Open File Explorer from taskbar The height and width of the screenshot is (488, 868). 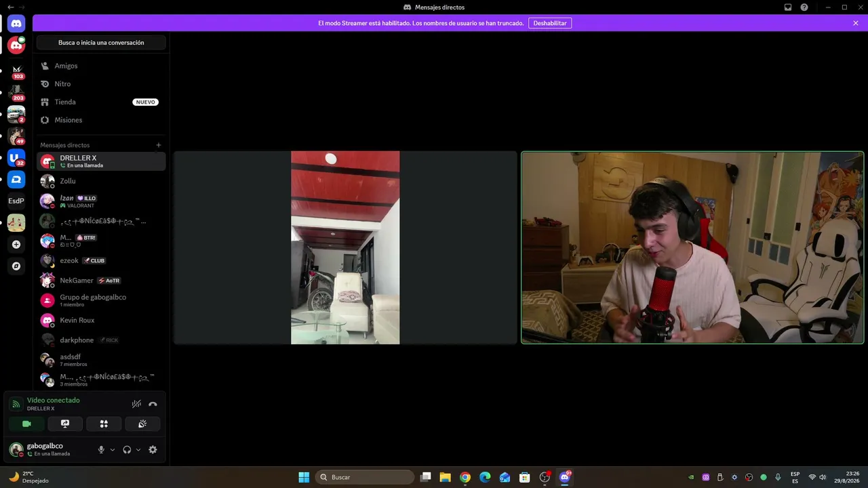pos(446,477)
